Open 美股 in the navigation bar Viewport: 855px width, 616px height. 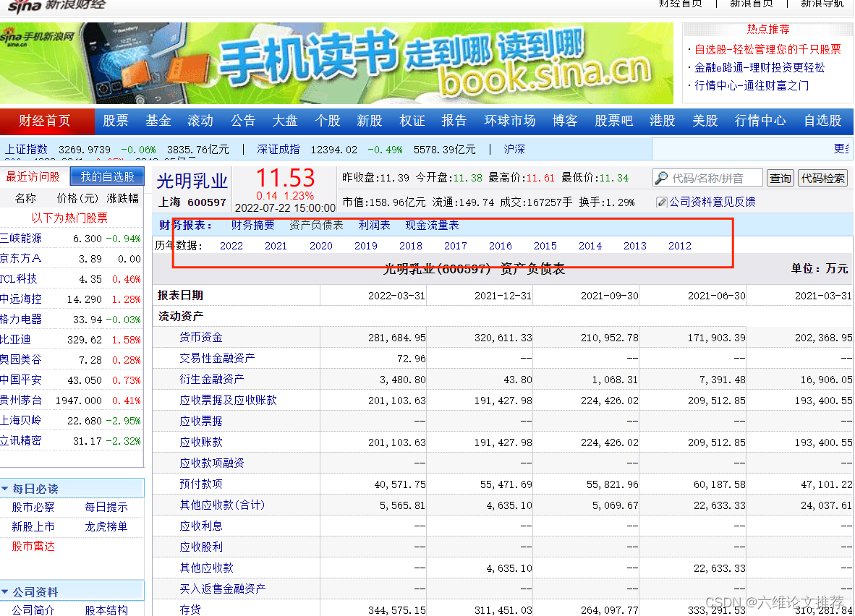(x=705, y=121)
